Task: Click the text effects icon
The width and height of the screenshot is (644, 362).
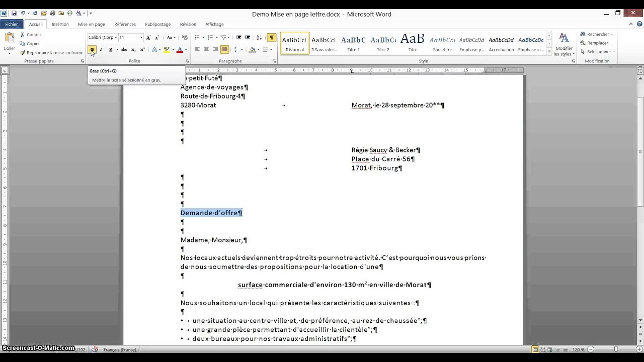Action: (x=154, y=50)
